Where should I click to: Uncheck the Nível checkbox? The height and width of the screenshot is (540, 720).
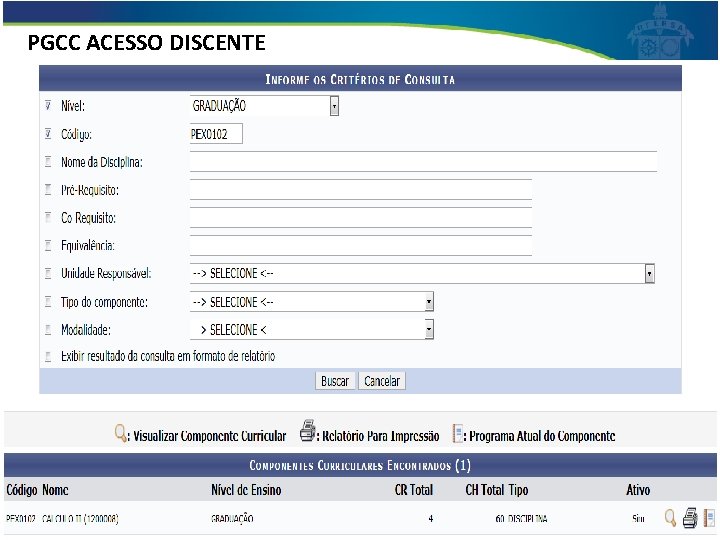point(48,106)
